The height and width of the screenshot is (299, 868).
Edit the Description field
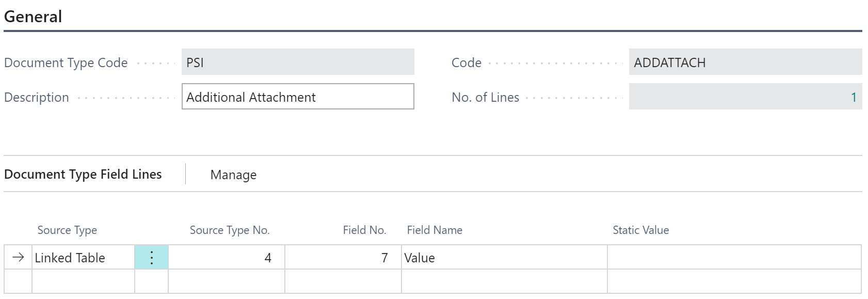click(298, 97)
